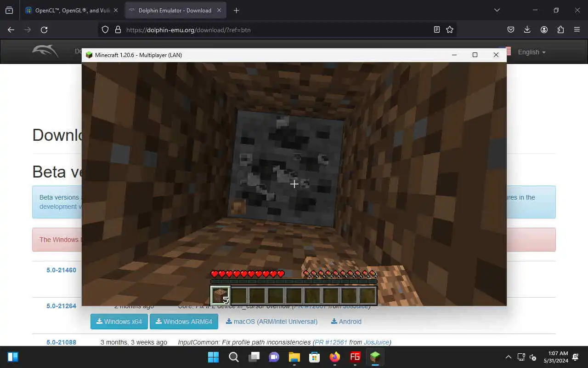Click the JosJuice author link for PR #12561
Screen dimensions: 588x368
tap(376, 342)
